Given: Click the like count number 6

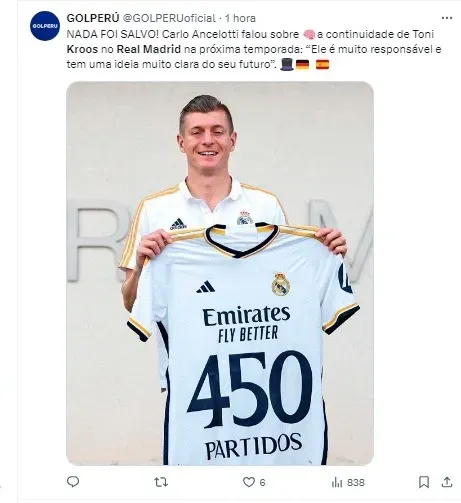Looking at the screenshot, I should tap(262, 482).
